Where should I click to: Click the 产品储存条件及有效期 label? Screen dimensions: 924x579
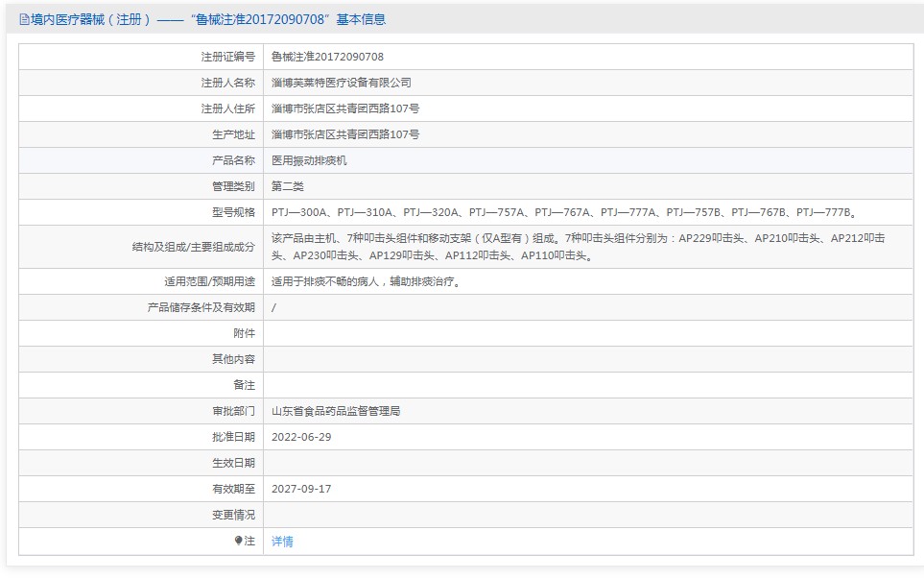click(201, 308)
